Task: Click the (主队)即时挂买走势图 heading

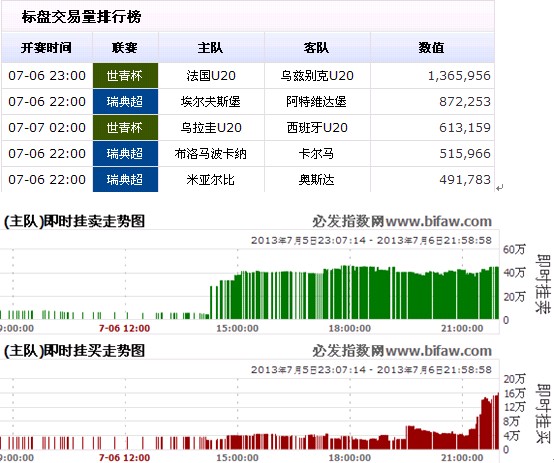Action: [74, 351]
